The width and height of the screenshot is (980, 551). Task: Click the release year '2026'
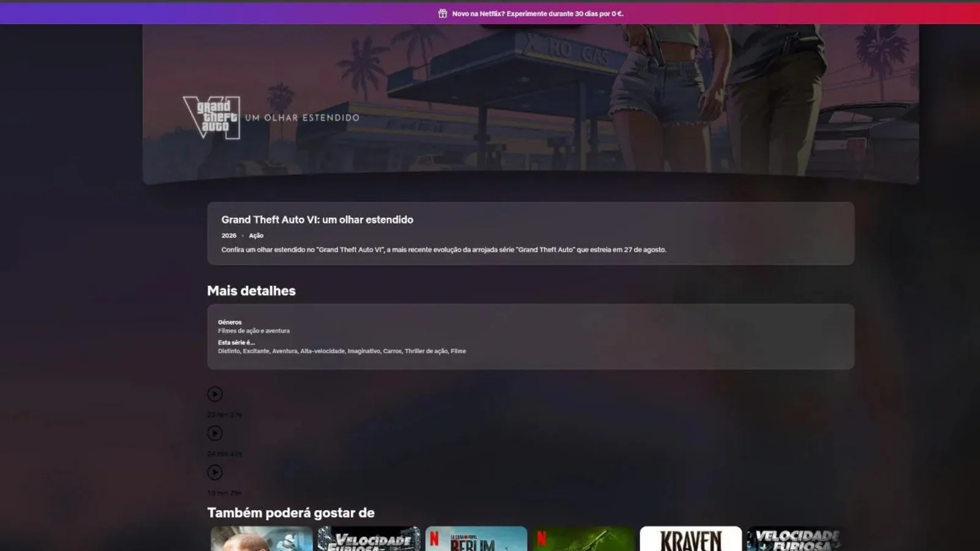(229, 236)
